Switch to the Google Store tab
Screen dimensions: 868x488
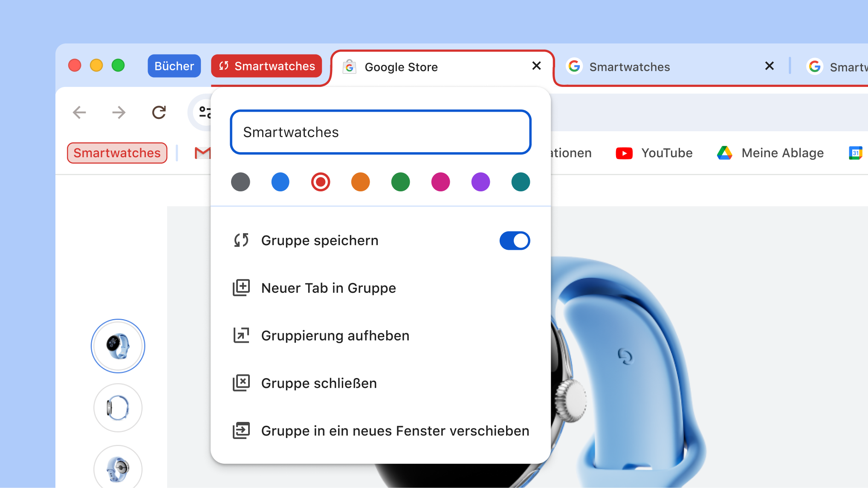(x=401, y=67)
